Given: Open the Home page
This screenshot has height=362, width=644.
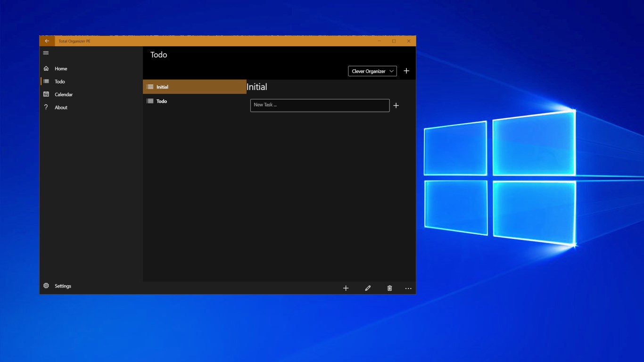Looking at the screenshot, I should [x=91, y=69].
